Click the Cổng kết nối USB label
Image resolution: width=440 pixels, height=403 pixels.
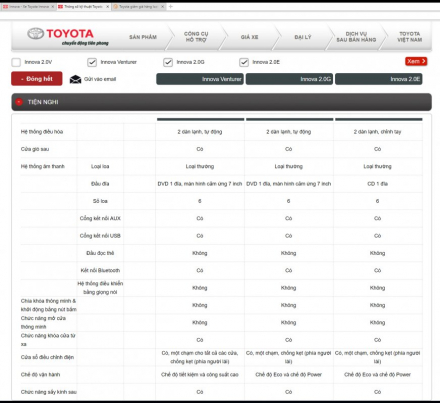[100, 236]
